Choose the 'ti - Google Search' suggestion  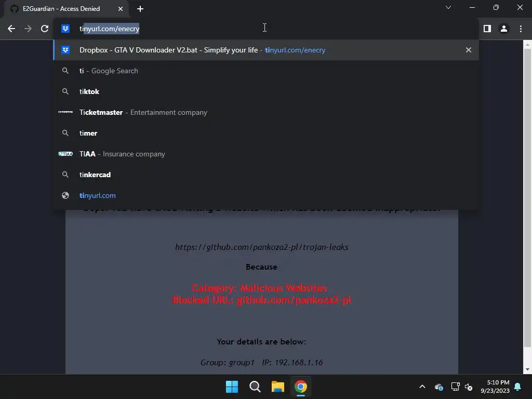[x=266, y=71]
